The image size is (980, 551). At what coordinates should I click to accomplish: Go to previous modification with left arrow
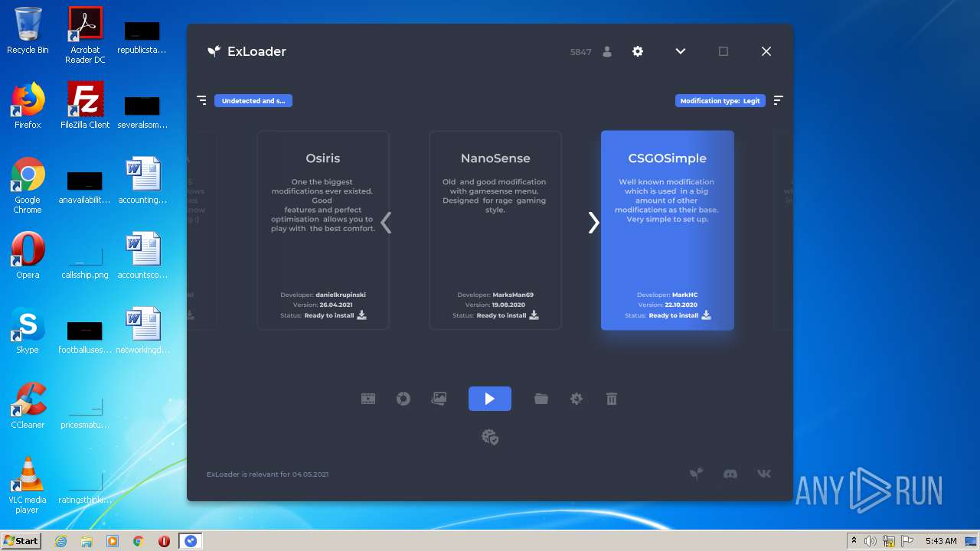point(386,223)
